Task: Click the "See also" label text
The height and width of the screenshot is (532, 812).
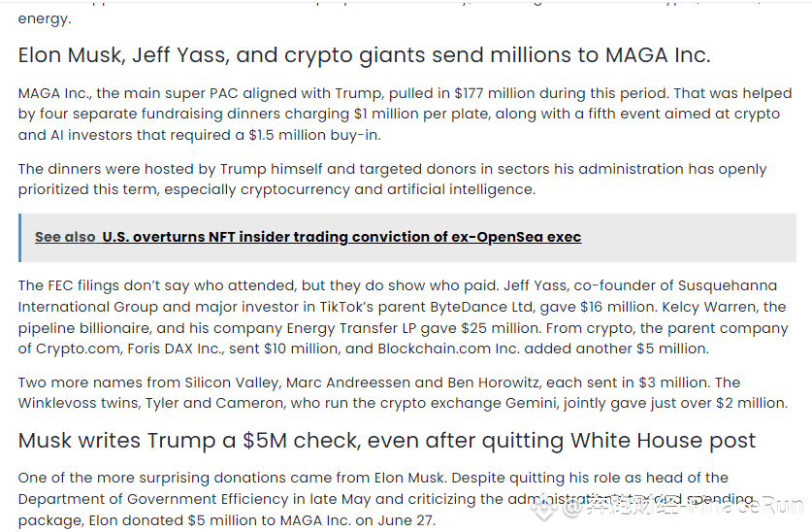Action: 65,237
